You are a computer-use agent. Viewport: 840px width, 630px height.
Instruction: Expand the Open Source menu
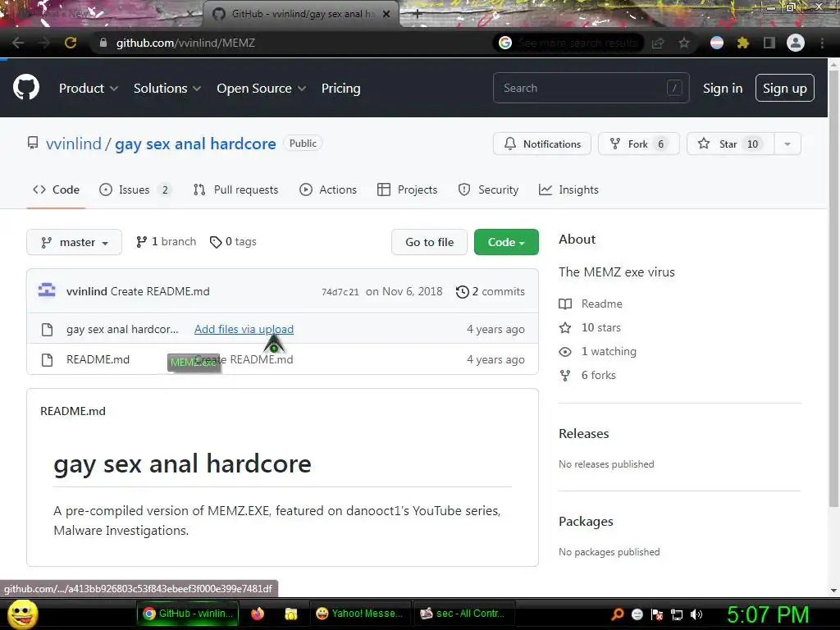262,88
